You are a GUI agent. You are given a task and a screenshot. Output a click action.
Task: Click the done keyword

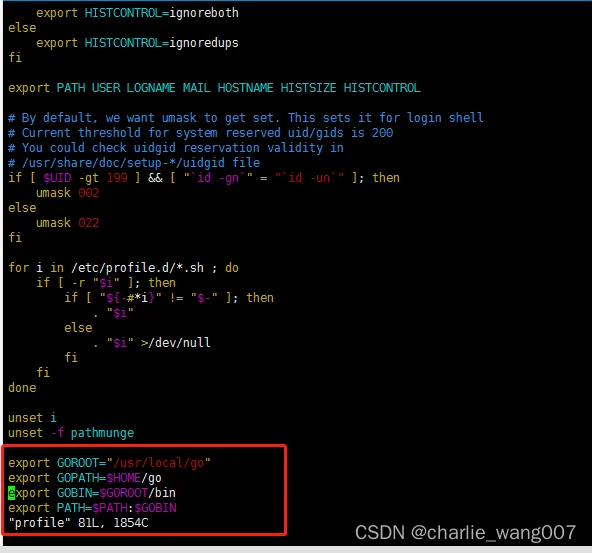22,388
